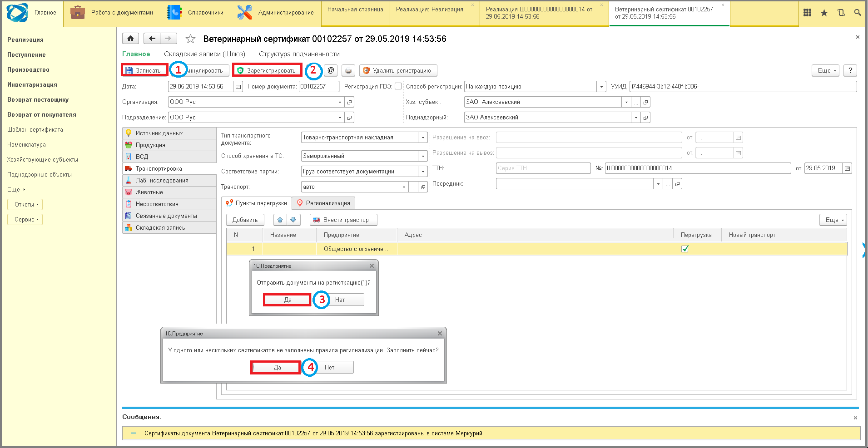Open the Хоз. субъект link icon
Screen dimensions: 868x448
[x=645, y=102]
